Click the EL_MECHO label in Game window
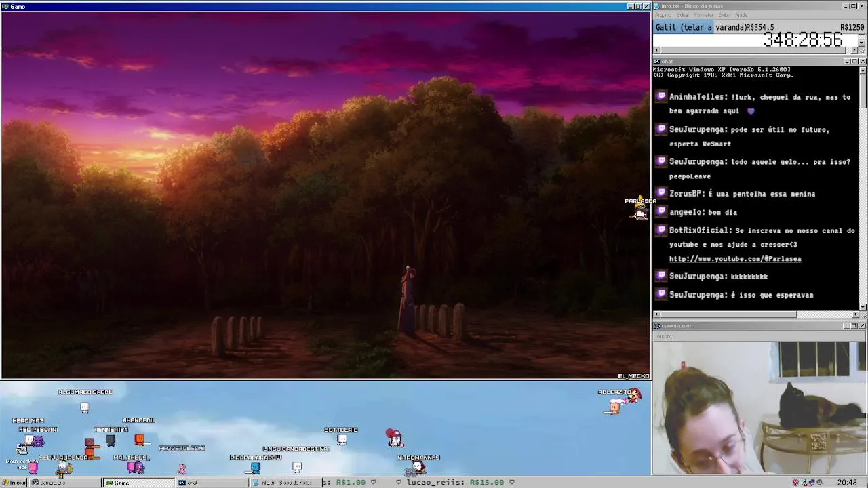Screen dimensions: 868x488 click(633, 376)
